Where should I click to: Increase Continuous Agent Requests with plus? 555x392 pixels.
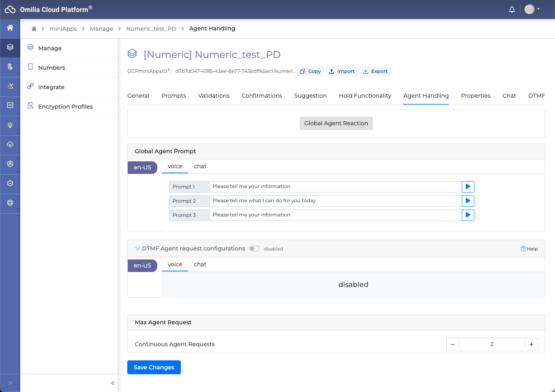[531, 344]
